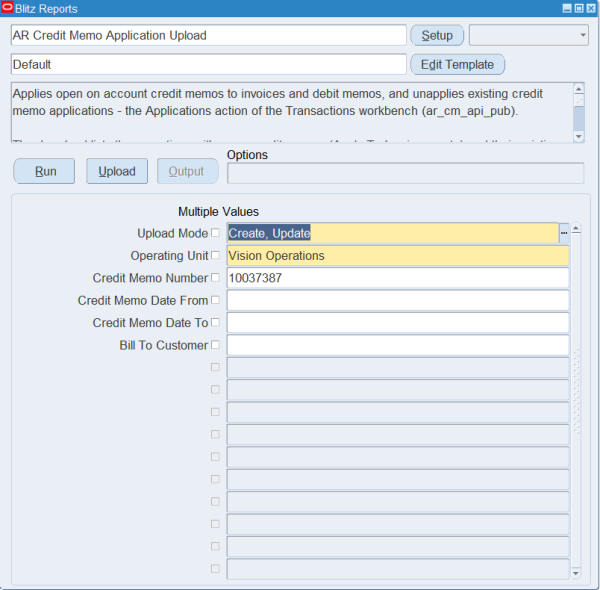Click the Edit Template button

pyautogui.click(x=457, y=64)
